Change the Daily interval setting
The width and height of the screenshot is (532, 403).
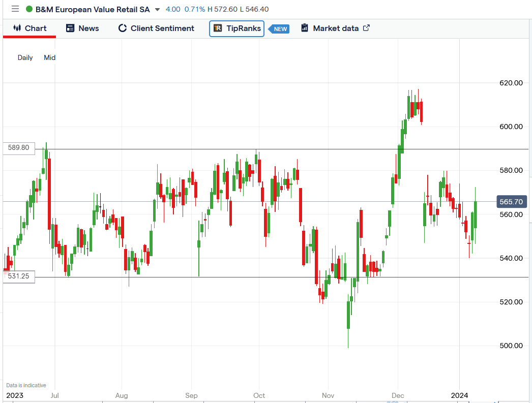(x=25, y=57)
